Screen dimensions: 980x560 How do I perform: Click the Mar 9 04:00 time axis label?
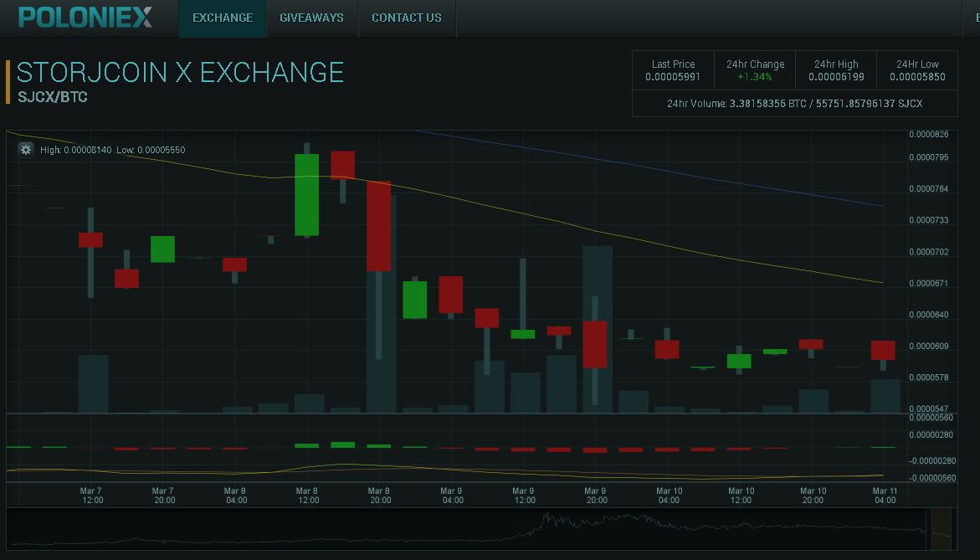point(452,496)
